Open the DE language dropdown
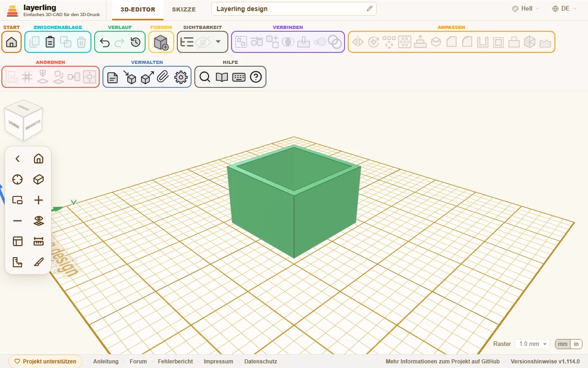 [565, 9]
